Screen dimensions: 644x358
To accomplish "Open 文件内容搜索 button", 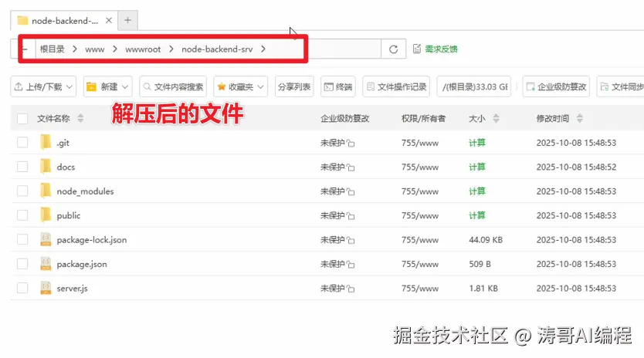I will click(x=173, y=86).
